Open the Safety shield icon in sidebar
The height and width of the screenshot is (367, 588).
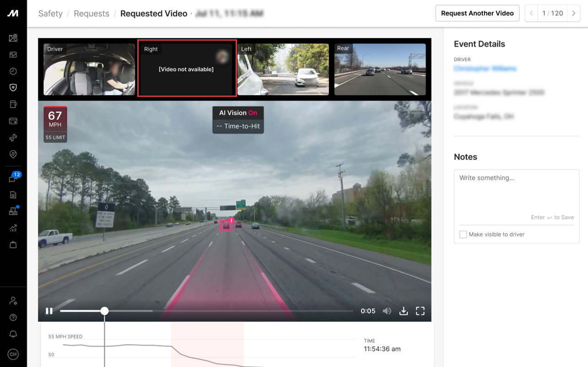click(13, 88)
